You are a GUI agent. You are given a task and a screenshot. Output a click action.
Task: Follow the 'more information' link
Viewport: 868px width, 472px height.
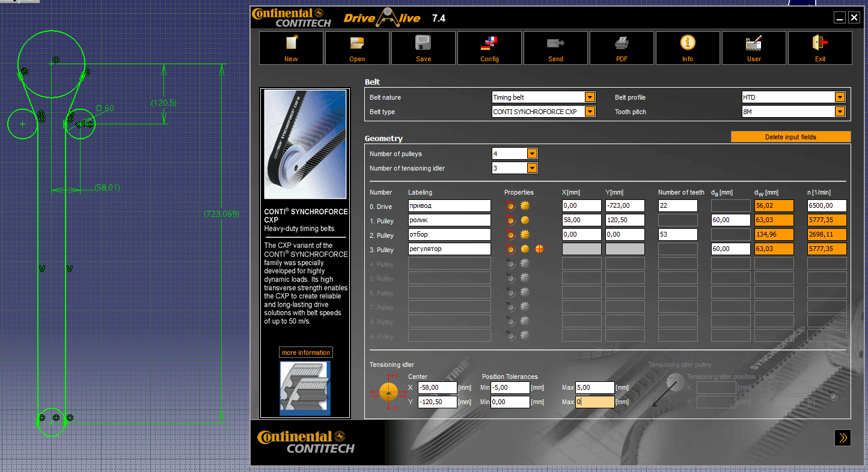[306, 352]
